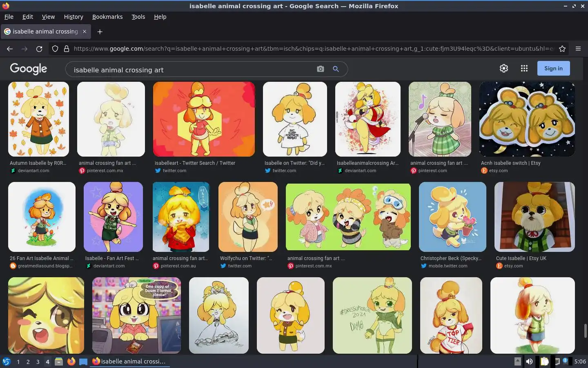This screenshot has width=588, height=368.
Task: Open the system start menu icon
Action: pos(6,361)
